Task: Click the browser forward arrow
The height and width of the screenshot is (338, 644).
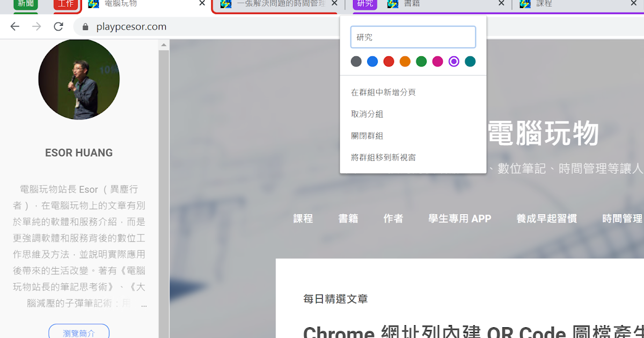Action: click(36, 26)
